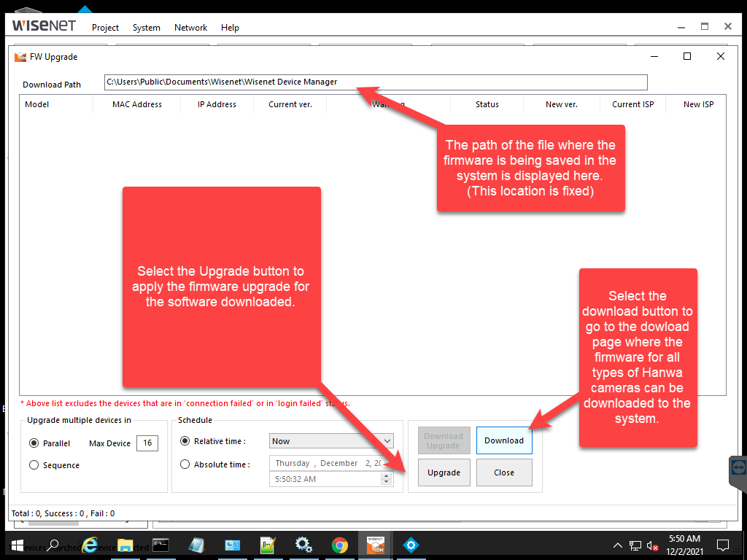Click the time stepper up arrow
This screenshot has height=560, width=747.
pos(386,475)
